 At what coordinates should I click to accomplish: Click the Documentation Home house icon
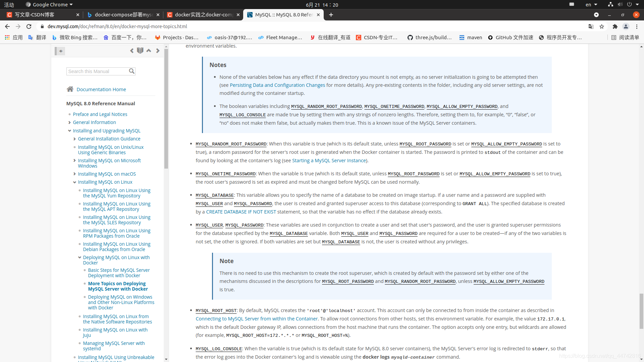pyautogui.click(x=70, y=89)
